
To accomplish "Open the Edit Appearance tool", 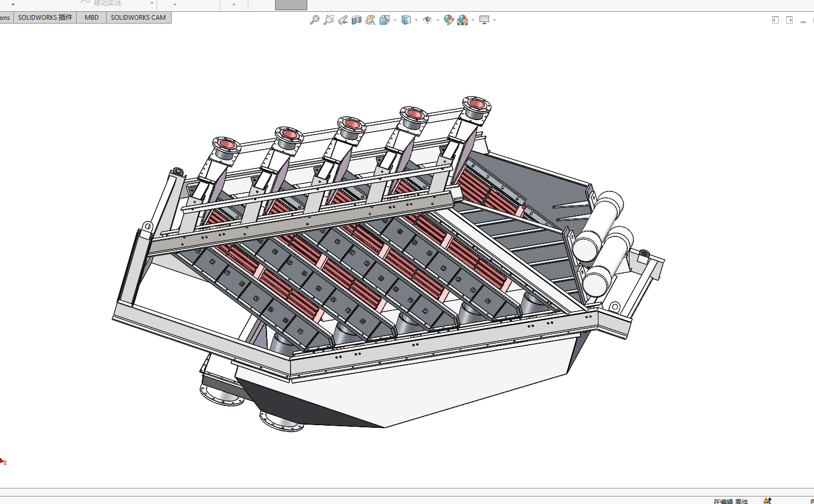I will coord(449,20).
